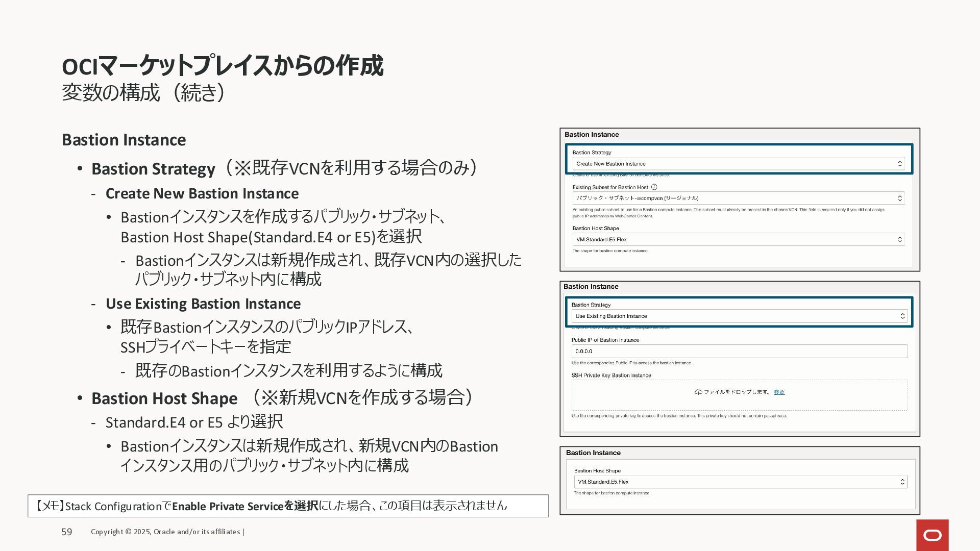Click info icon beside Existing Subnet for Bastion Host
This screenshot has height=551, width=980.
coord(654,187)
